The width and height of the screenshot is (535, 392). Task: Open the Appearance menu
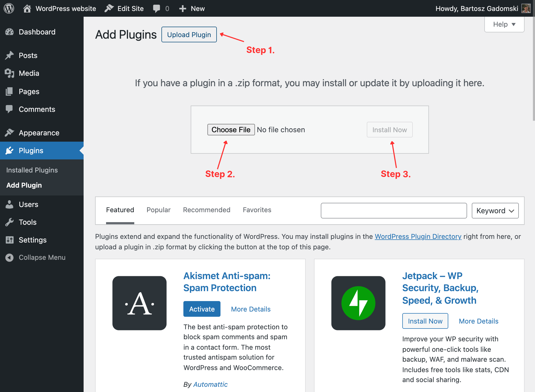42,133
